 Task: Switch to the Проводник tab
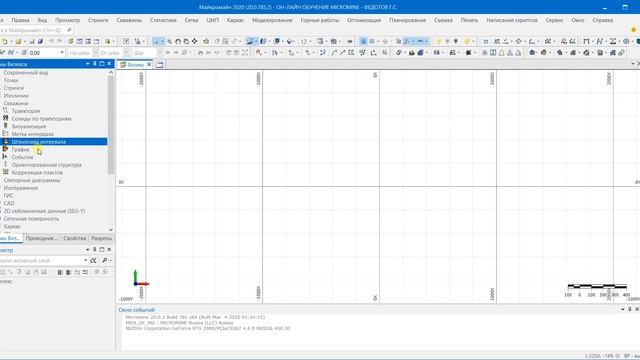[41, 238]
